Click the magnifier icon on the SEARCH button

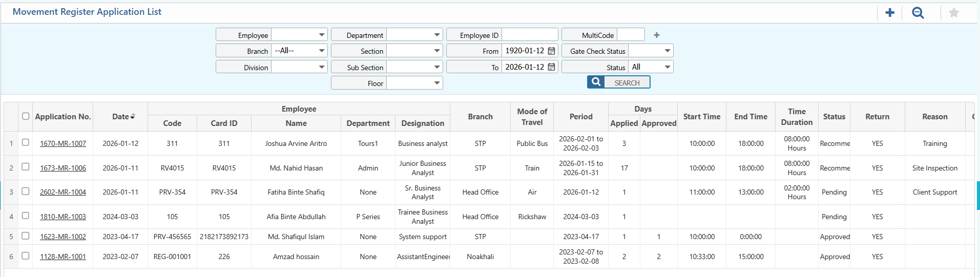point(596,82)
